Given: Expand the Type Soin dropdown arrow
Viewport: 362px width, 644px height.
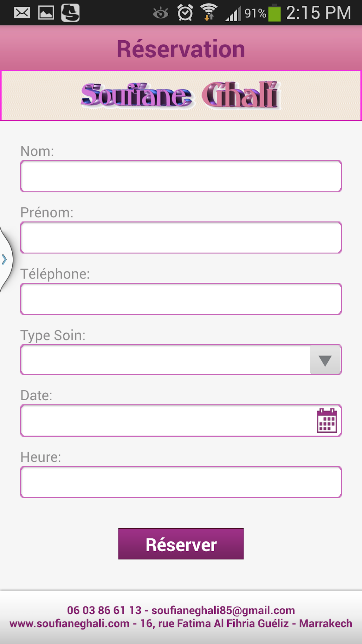Looking at the screenshot, I should (x=325, y=360).
